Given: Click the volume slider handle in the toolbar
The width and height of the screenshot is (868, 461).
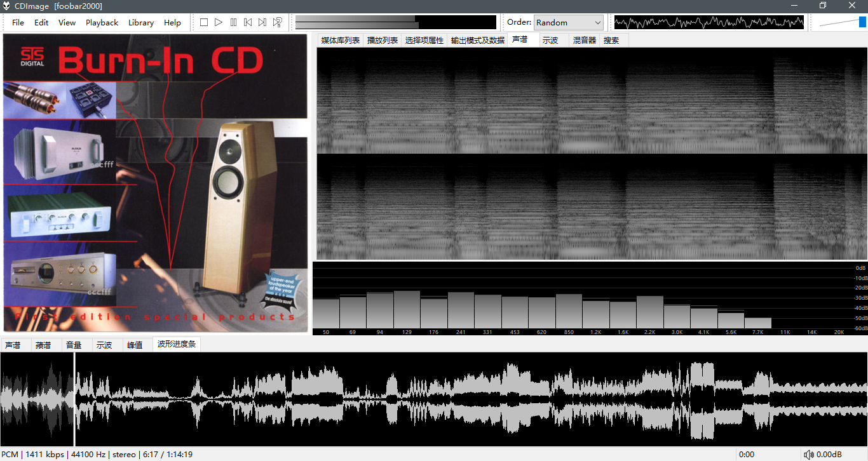Looking at the screenshot, I should (862, 22).
